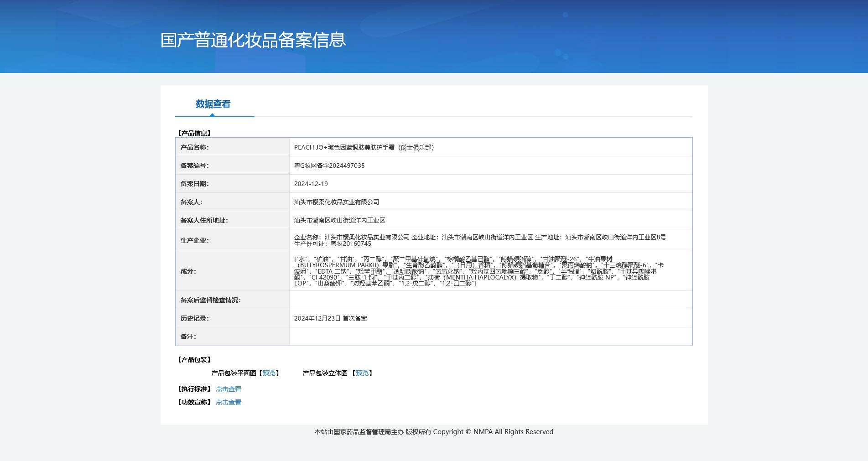
Task: Click the page title 国产普通化妆品备案信息
Action: click(253, 40)
